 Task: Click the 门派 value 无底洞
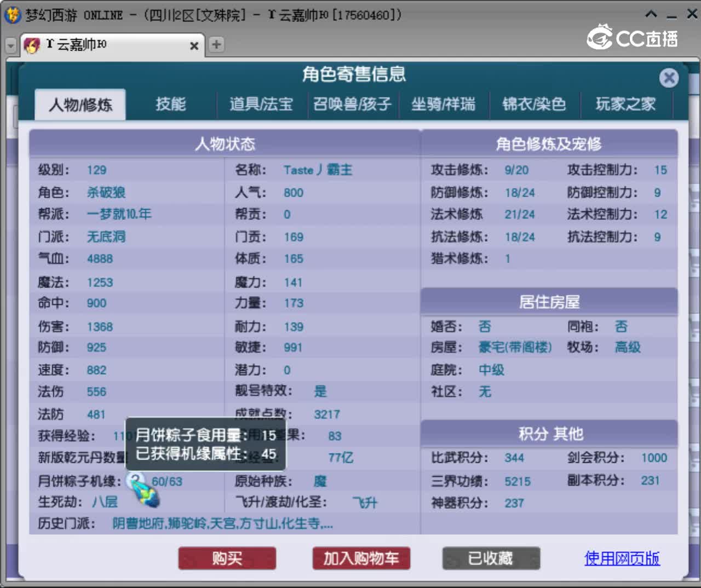coord(106,237)
